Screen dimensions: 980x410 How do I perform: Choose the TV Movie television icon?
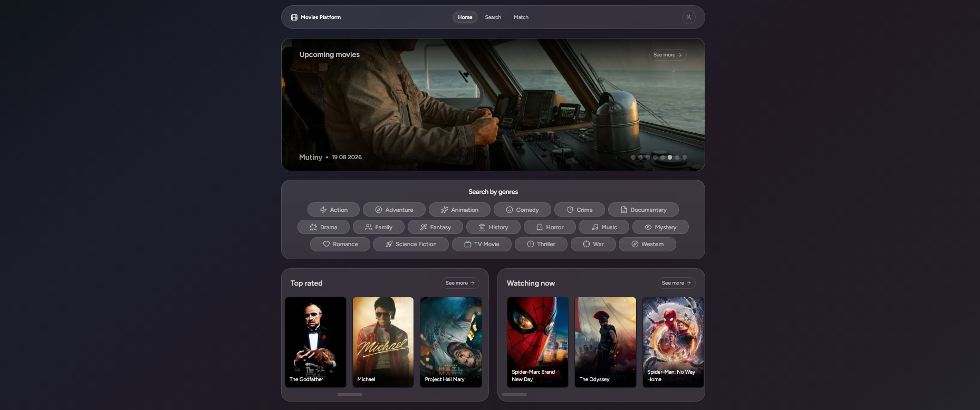(x=468, y=244)
